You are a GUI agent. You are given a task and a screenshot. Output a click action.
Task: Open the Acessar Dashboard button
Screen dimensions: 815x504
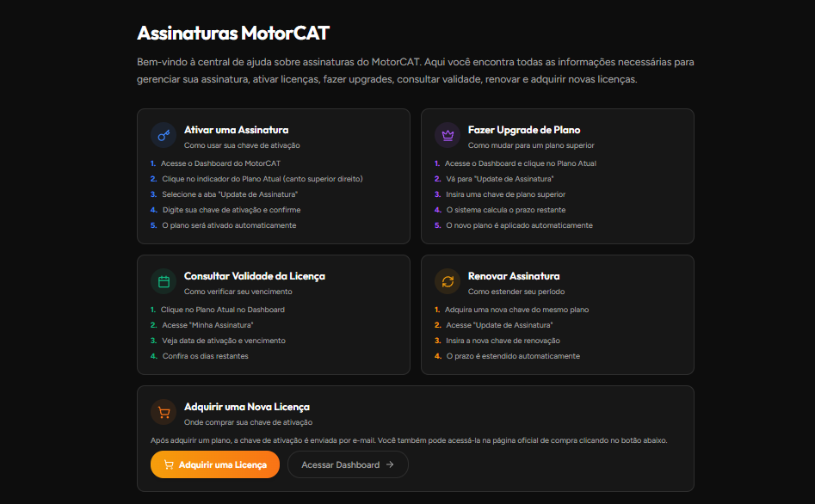[348, 464]
